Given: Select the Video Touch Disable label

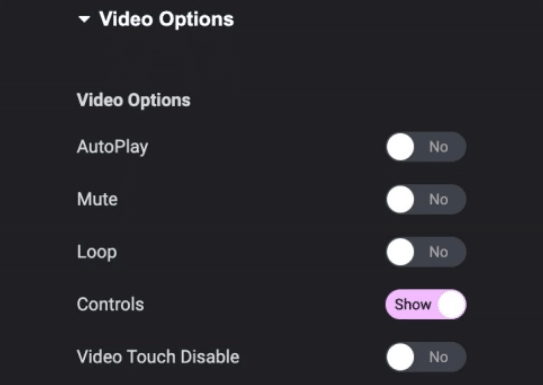Looking at the screenshot, I should click(x=158, y=357).
